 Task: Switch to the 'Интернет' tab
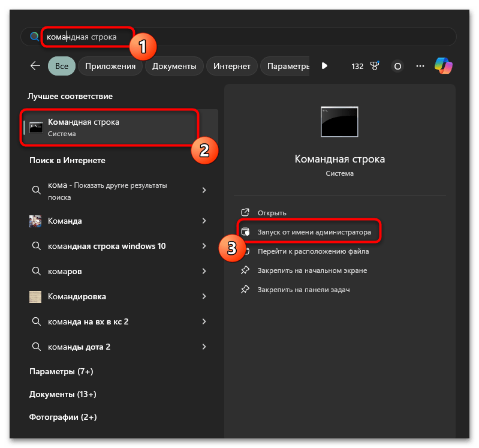tap(232, 66)
